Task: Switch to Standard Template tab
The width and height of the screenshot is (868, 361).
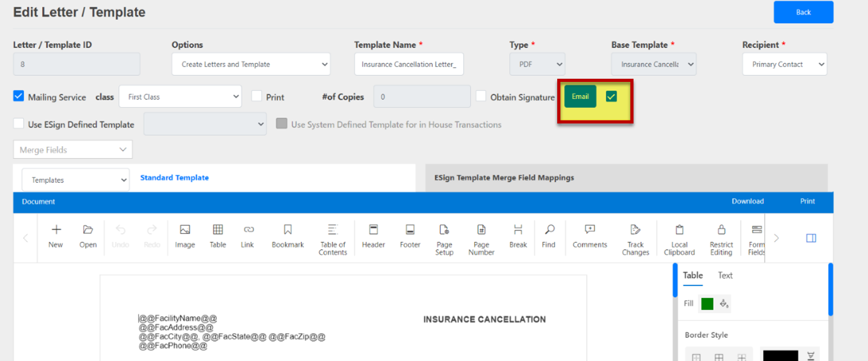Action: pyautogui.click(x=175, y=178)
